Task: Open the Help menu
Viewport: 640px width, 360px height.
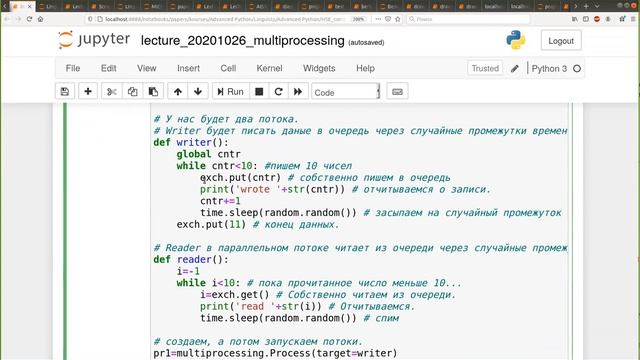Action: (x=365, y=68)
